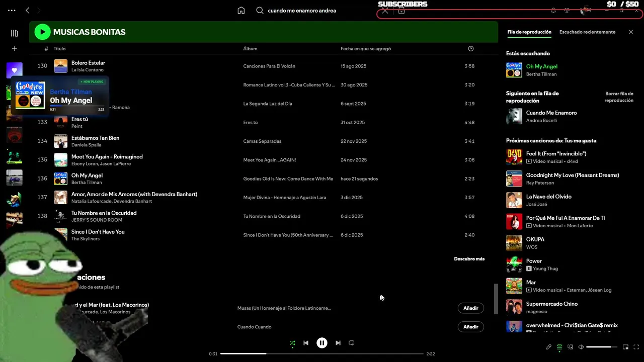Sort by the 'Título' column header

pos(59,49)
